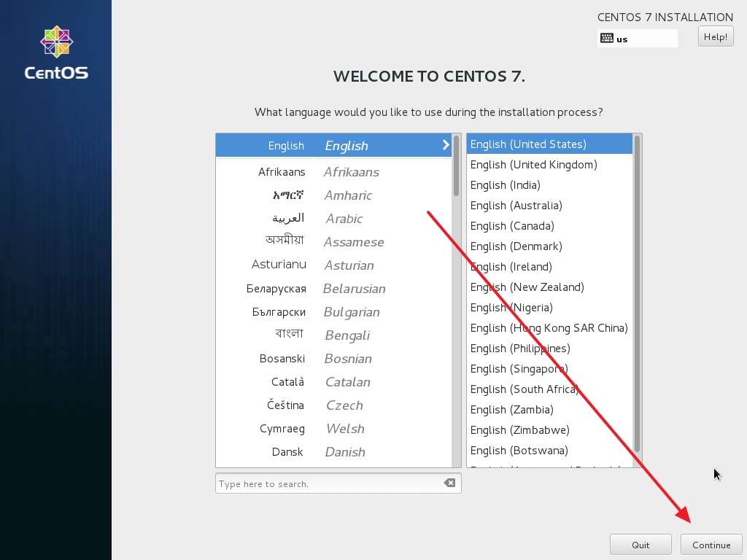This screenshot has width=747, height=560.
Task: Choose English (Zimbabwe) locale
Action: click(x=550, y=430)
